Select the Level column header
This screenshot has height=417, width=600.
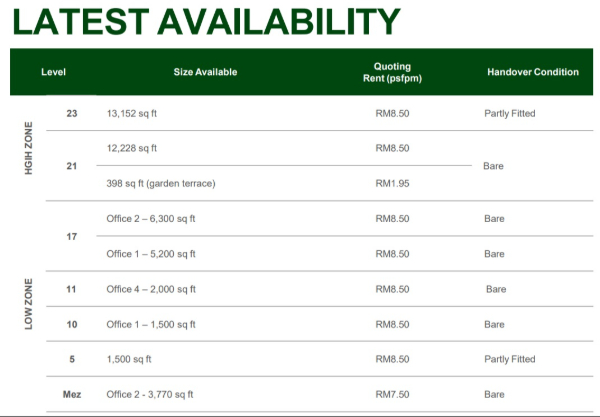(x=54, y=72)
